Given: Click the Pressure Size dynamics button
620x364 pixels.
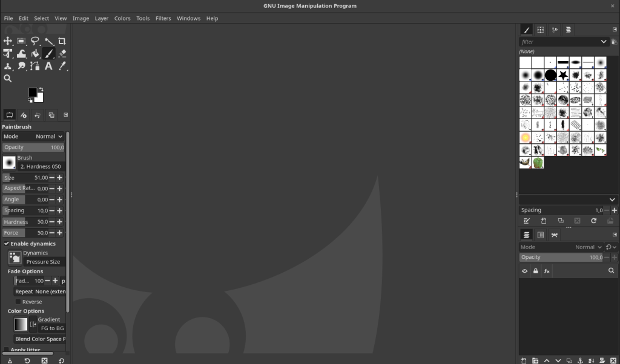Looking at the screenshot, I should [x=44, y=262].
